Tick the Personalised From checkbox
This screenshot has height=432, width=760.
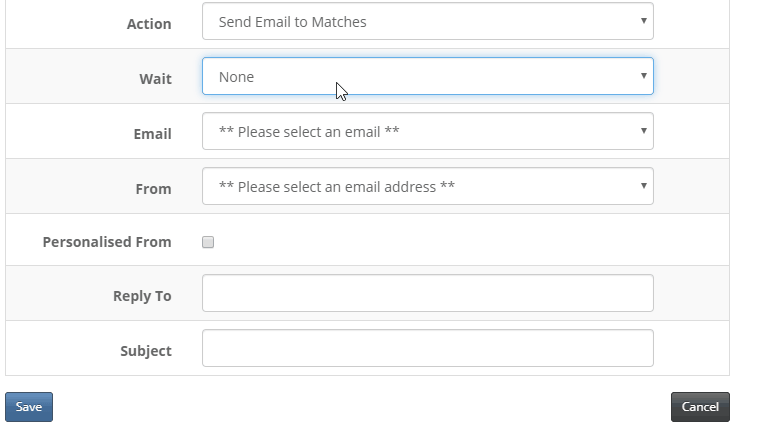[208, 242]
